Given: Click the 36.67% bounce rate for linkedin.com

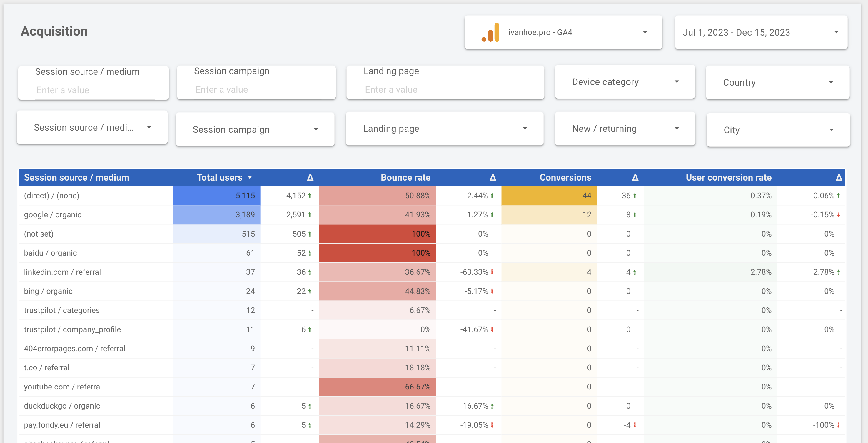Looking at the screenshot, I should [x=377, y=272].
